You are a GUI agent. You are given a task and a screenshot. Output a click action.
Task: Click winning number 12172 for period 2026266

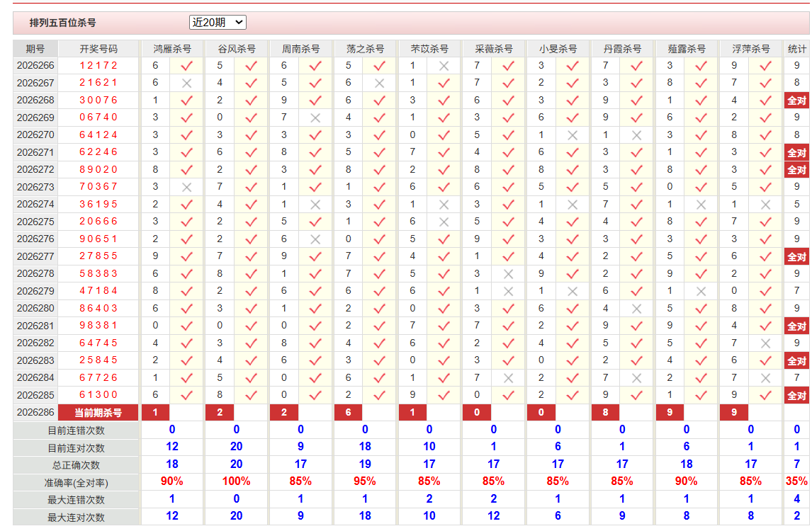click(x=98, y=66)
